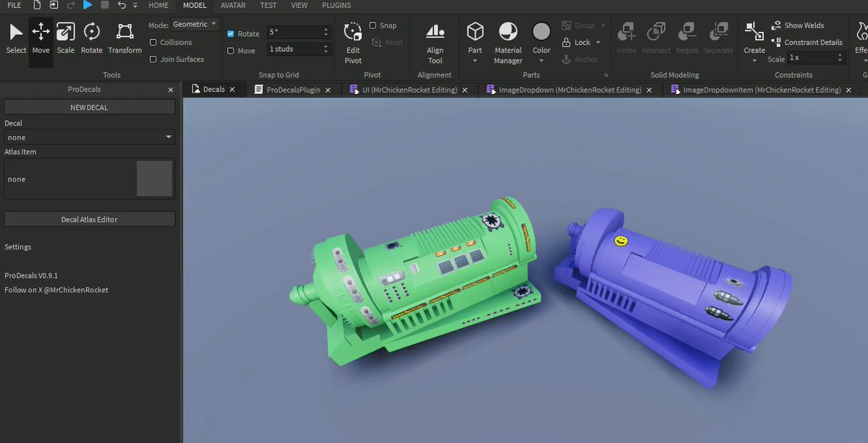The width and height of the screenshot is (868, 443).
Task: Expand the Lock dropdown arrow
Action: point(598,43)
